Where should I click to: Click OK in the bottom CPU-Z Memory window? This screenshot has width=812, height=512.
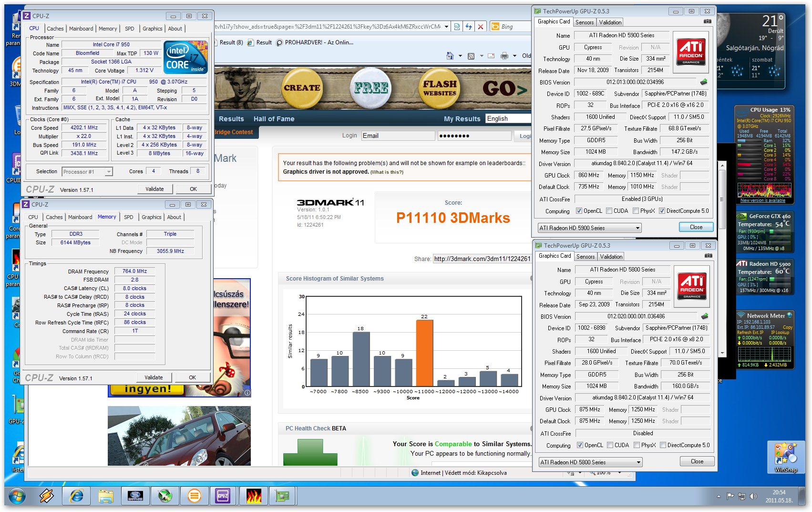(x=192, y=377)
